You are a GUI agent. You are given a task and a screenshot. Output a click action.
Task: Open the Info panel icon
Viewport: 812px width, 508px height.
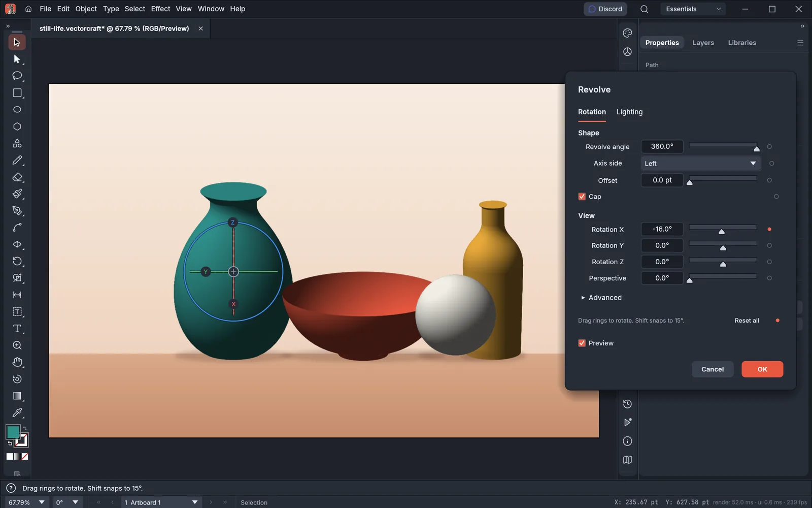(627, 441)
